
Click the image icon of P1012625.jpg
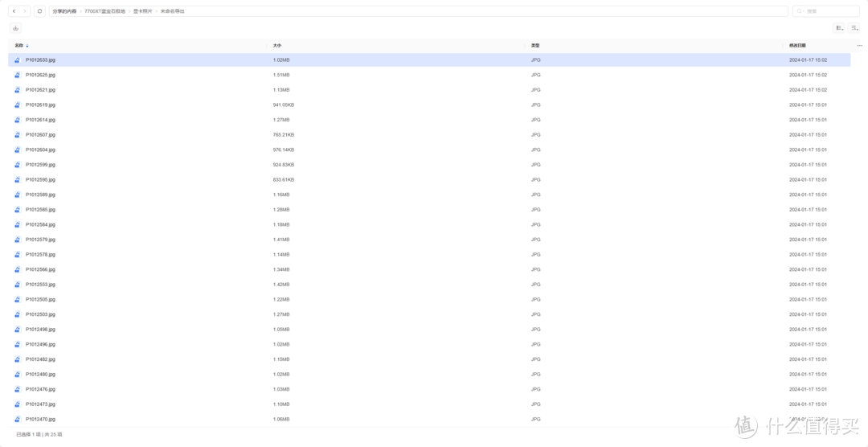tap(18, 75)
